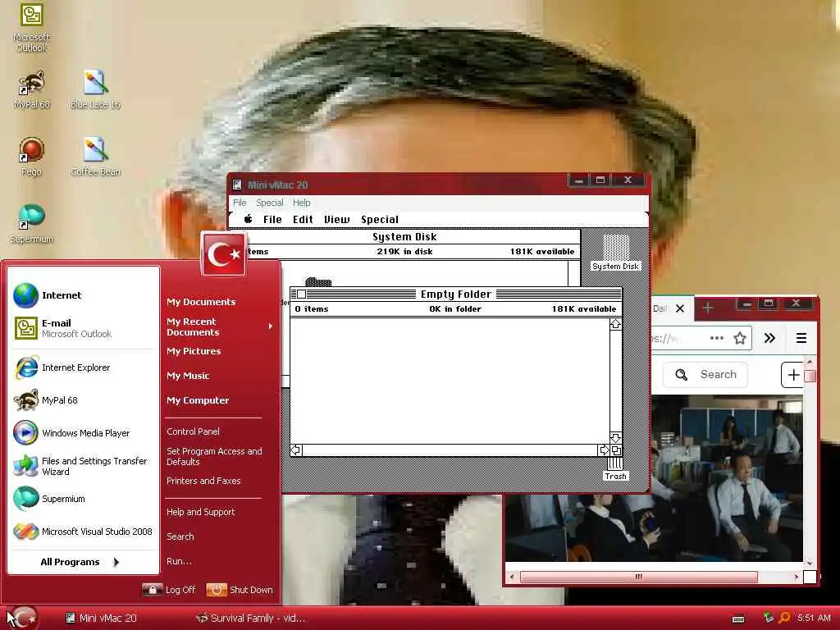
Task: Click the Start orb on taskbar
Action: click(25, 618)
